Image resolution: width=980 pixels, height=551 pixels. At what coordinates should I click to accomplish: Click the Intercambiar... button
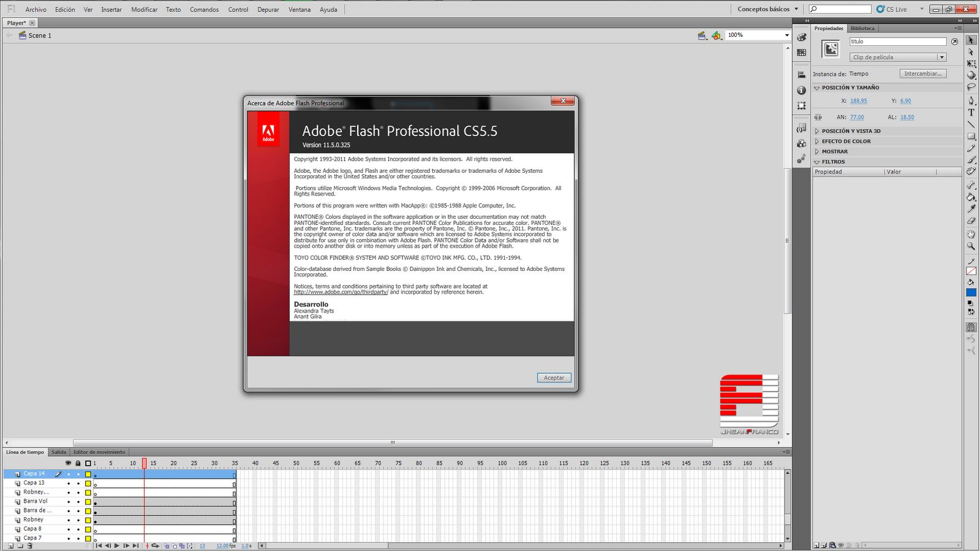point(923,74)
